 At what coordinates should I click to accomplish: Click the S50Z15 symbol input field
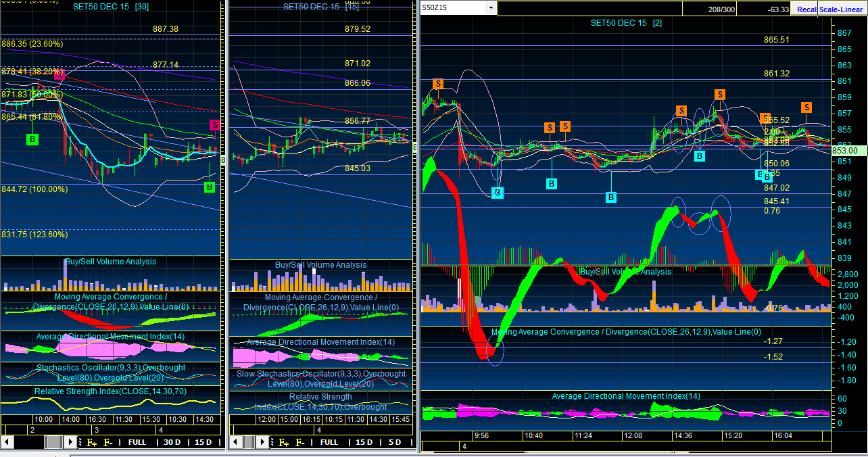[x=453, y=7]
